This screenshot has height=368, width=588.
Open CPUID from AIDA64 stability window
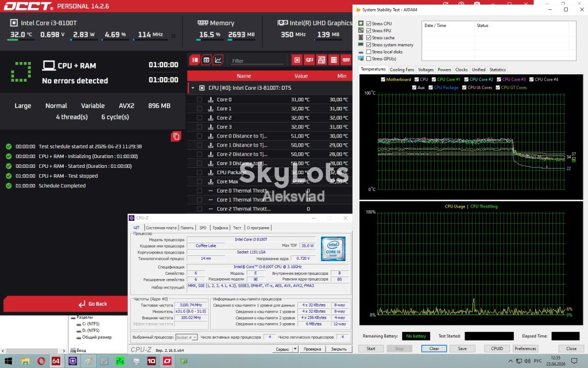[x=497, y=348]
